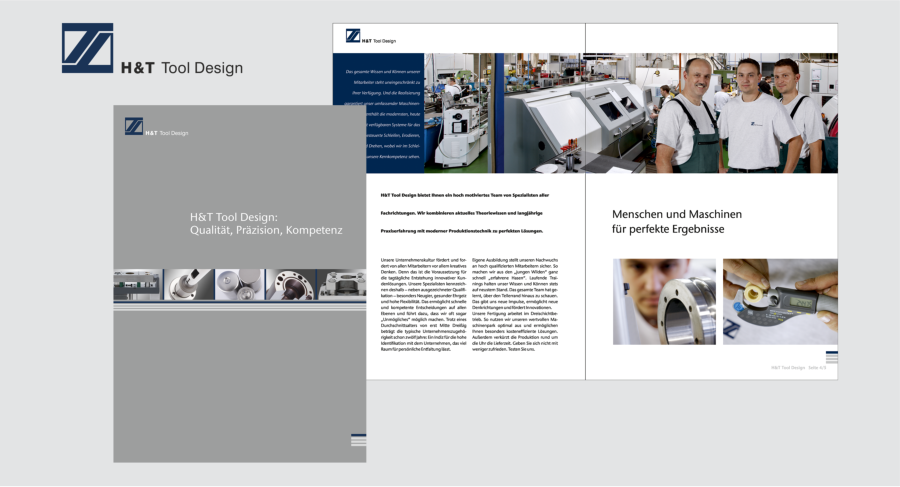Viewport: 900px width, 487px height.
Task: Open the cover strip image of the round flange
Action: pos(291,284)
